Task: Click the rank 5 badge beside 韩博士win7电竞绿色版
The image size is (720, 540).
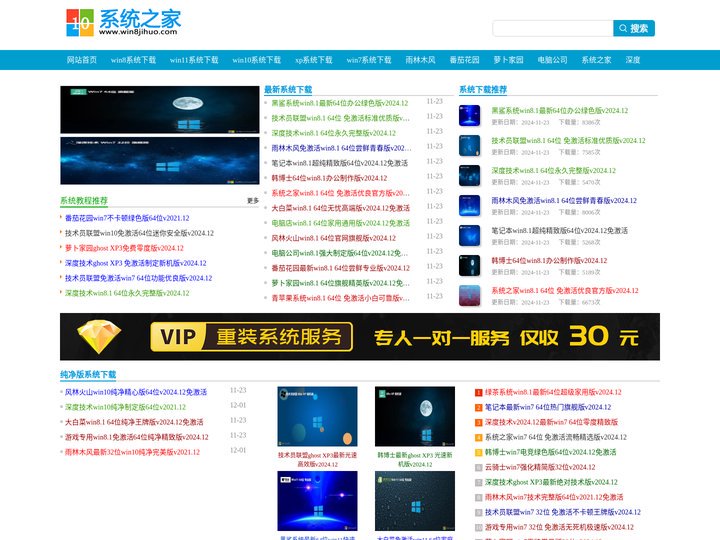Action: [478, 453]
